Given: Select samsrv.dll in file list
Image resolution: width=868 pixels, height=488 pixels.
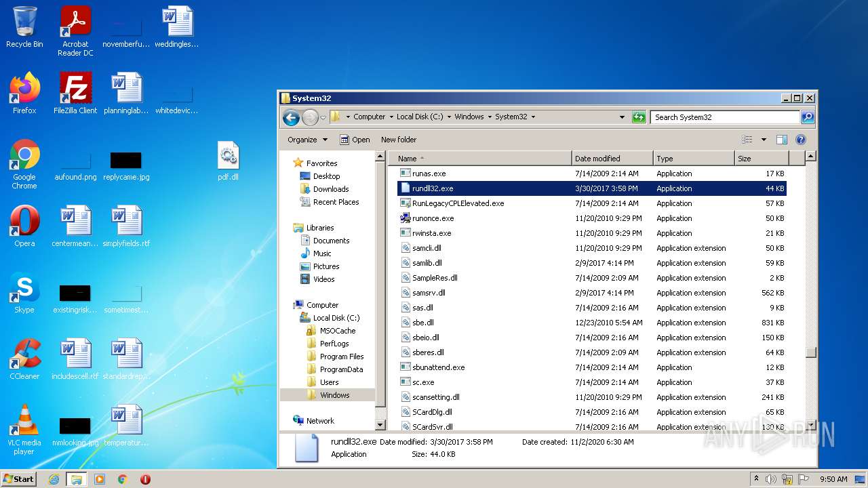Looking at the screenshot, I should (x=591, y=293).
